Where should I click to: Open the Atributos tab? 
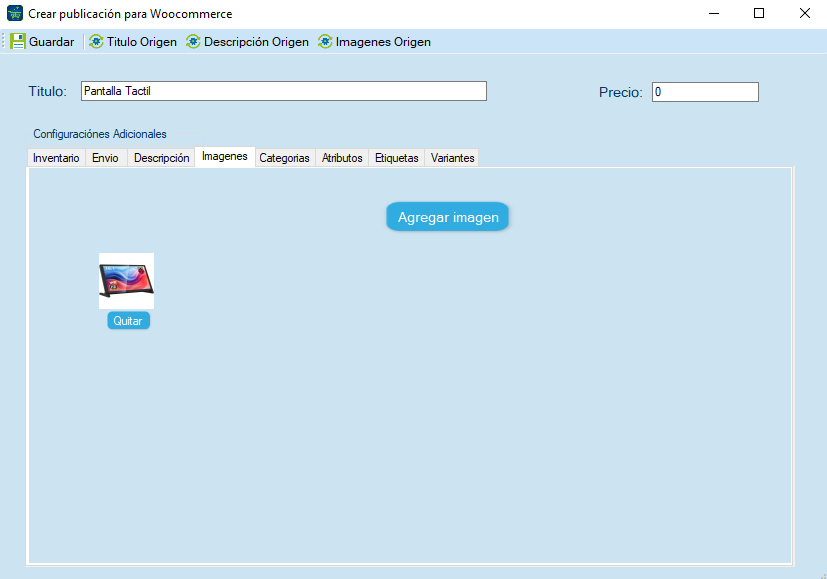[342, 158]
